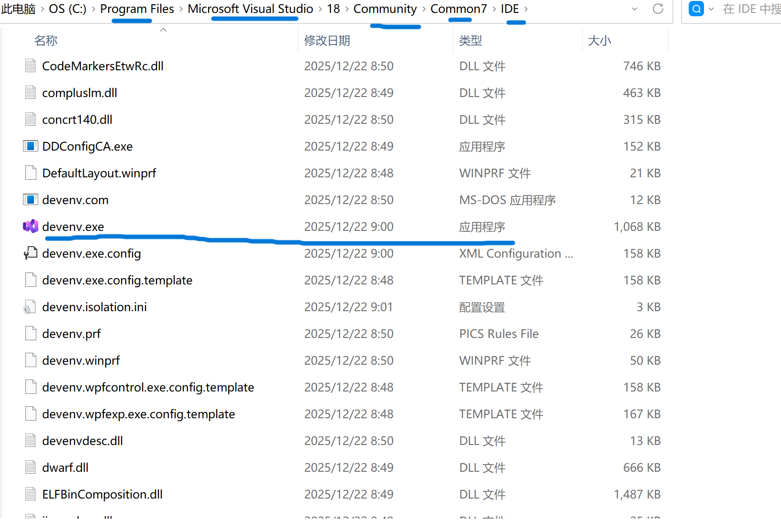This screenshot has width=781, height=532.
Task: Expand the chevron after Community breadcrumb
Action: click(424, 9)
